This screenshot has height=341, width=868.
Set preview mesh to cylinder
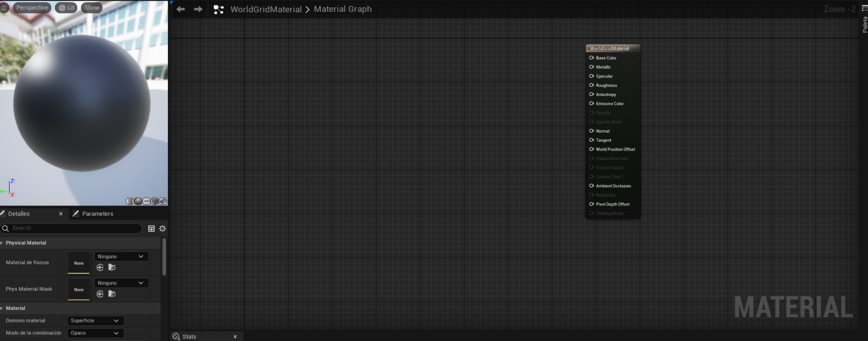point(130,201)
